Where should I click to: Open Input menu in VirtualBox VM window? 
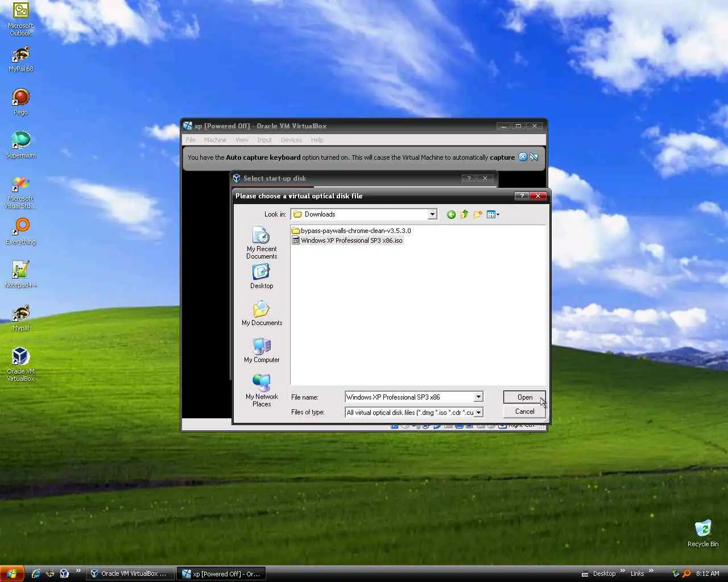pos(264,140)
